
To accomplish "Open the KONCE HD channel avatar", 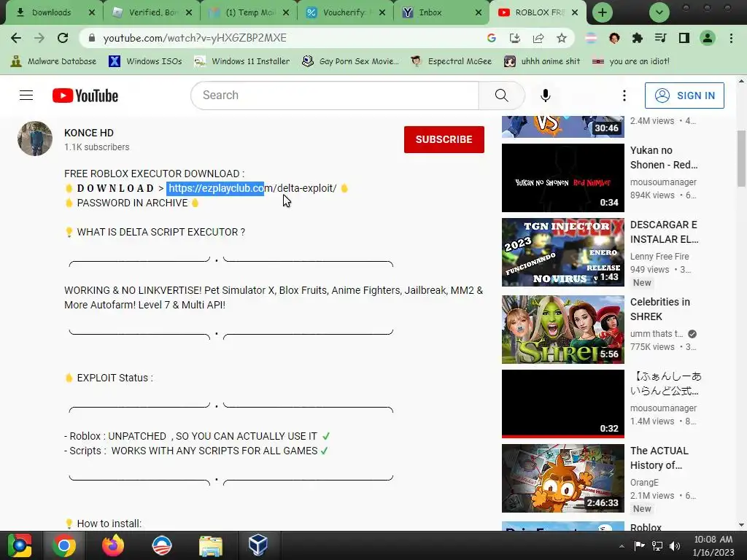I will tap(35, 139).
